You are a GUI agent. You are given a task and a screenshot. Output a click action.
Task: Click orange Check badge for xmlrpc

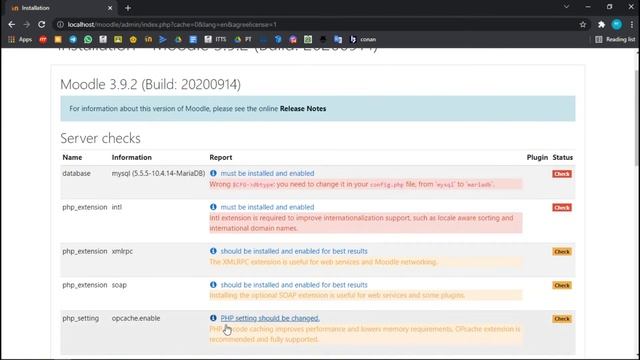[x=562, y=252]
